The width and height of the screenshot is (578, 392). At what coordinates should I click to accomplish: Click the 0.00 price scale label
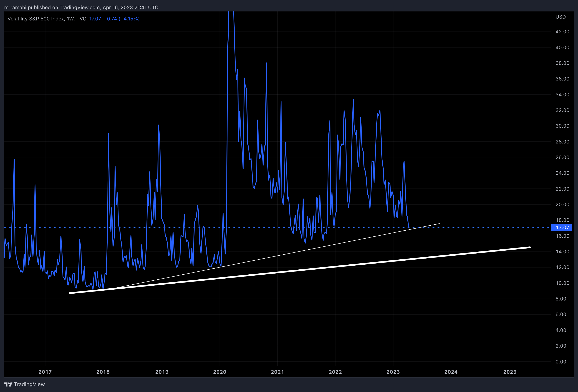click(561, 362)
